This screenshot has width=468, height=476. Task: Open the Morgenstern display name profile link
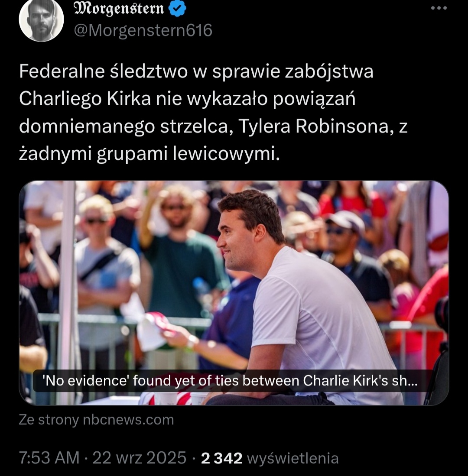[119, 8]
